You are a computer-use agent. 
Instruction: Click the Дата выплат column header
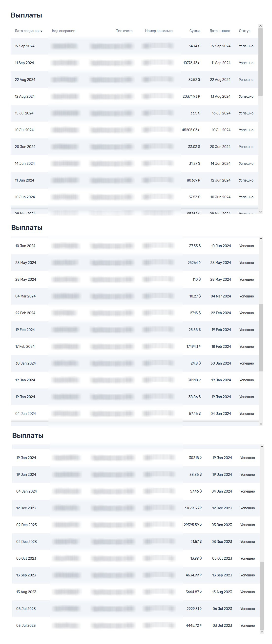click(x=220, y=31)
